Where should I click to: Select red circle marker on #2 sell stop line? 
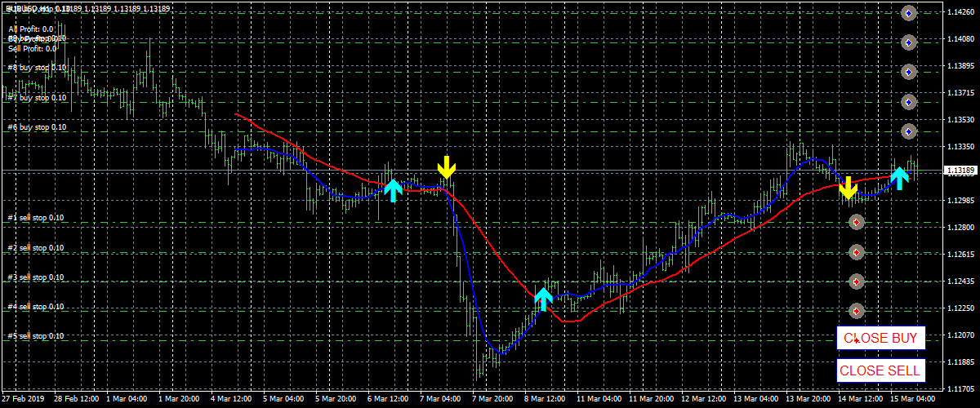tap(856, 251)
